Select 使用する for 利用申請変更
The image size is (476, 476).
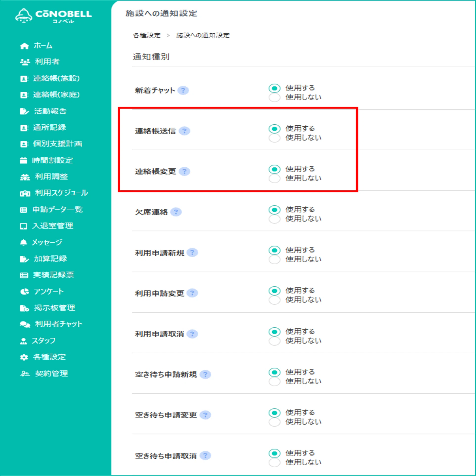click(x=274, y=291)
